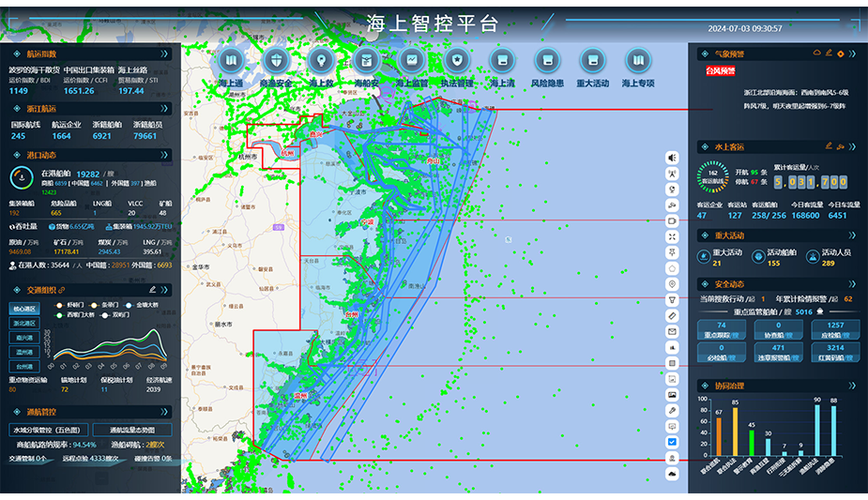Viewport: 868px width, 500px height.
Task: Open the 海上救 rescue icon
Action: [x=321, y=61]
